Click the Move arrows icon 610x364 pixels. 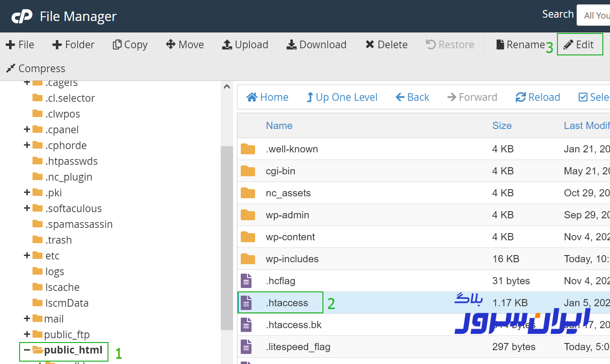point(171,45)
